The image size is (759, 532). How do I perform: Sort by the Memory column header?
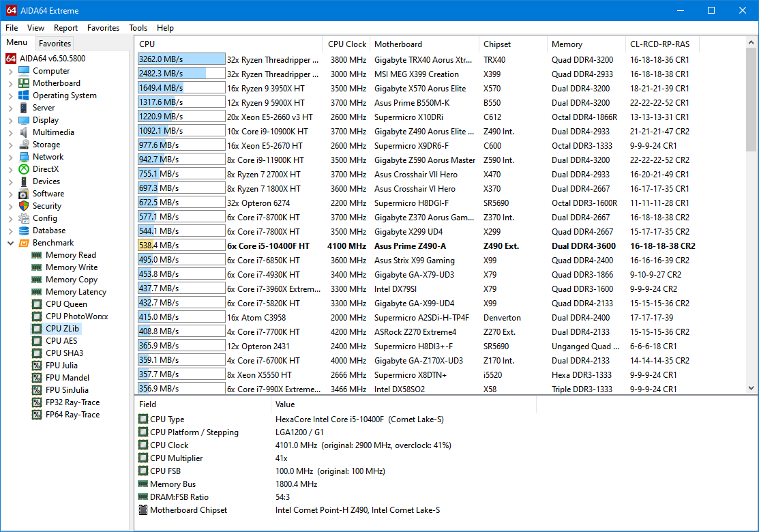tap(586, 44)
